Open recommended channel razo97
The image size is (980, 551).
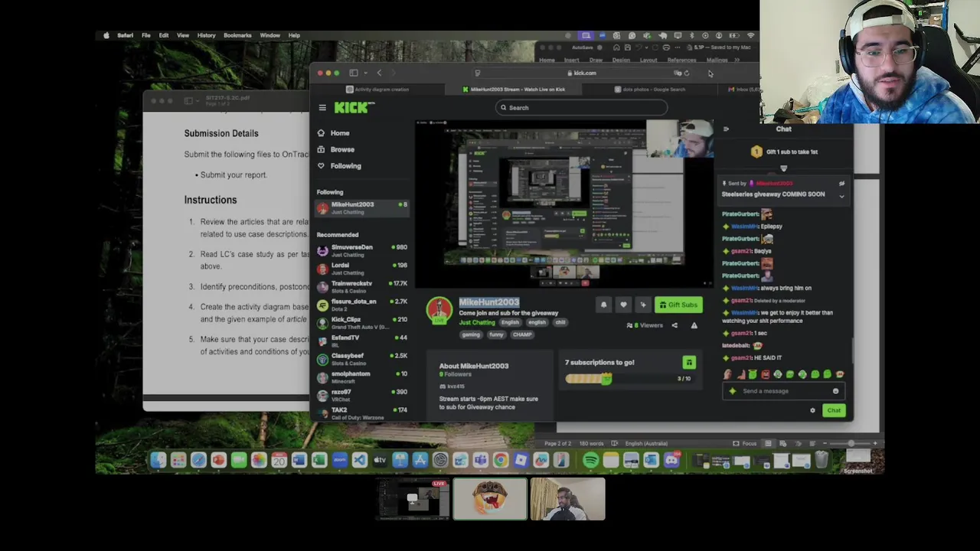[x=362, y=395]
